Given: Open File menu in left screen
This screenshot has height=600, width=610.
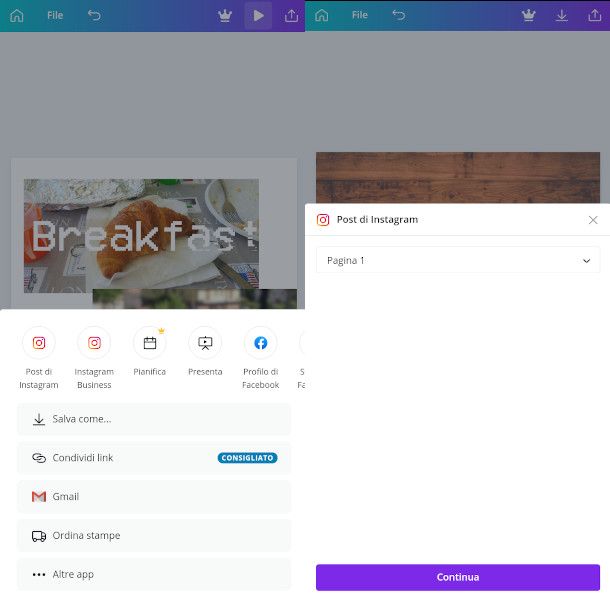Looking at the screenshot, I should click(x=55, y=15).
